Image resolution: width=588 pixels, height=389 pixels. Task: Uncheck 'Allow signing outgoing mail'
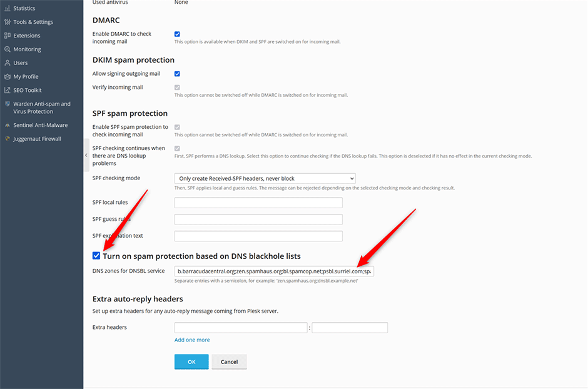(x=177, y=73)
